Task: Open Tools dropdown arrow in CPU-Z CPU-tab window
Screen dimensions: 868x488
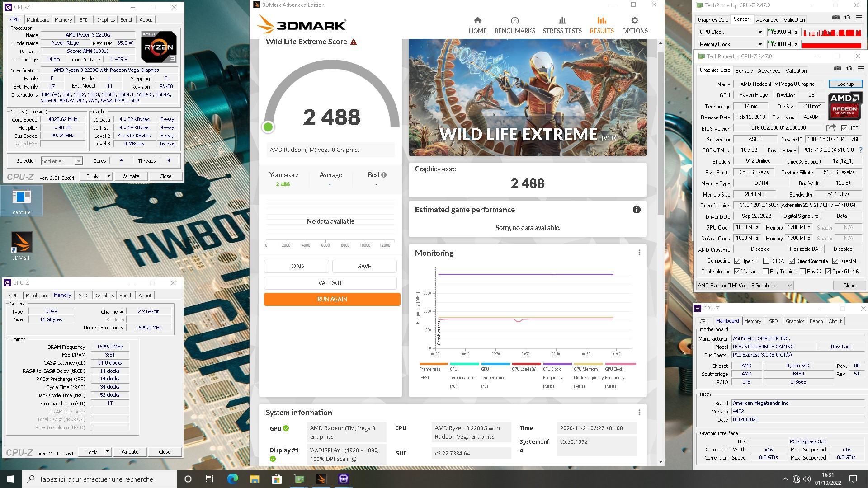Action: click(108, 176)
